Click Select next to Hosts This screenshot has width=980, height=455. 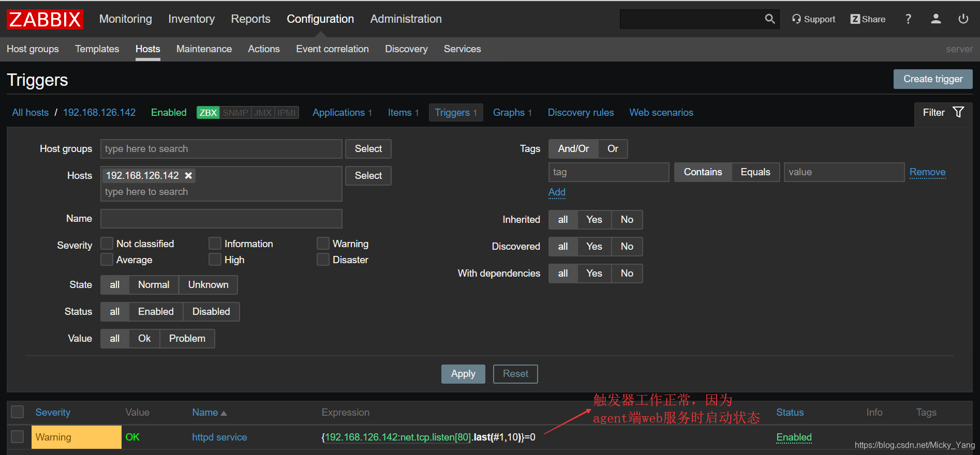pos(368,176)
